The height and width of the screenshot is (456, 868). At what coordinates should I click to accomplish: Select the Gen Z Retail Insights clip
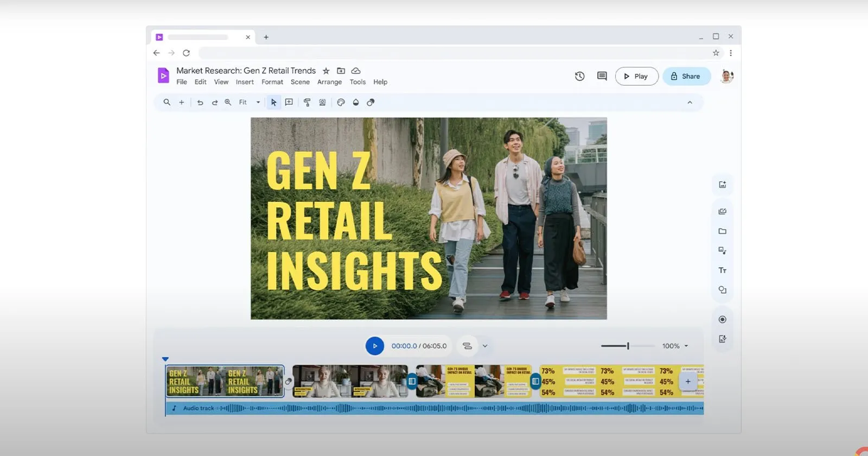[225, 381]
